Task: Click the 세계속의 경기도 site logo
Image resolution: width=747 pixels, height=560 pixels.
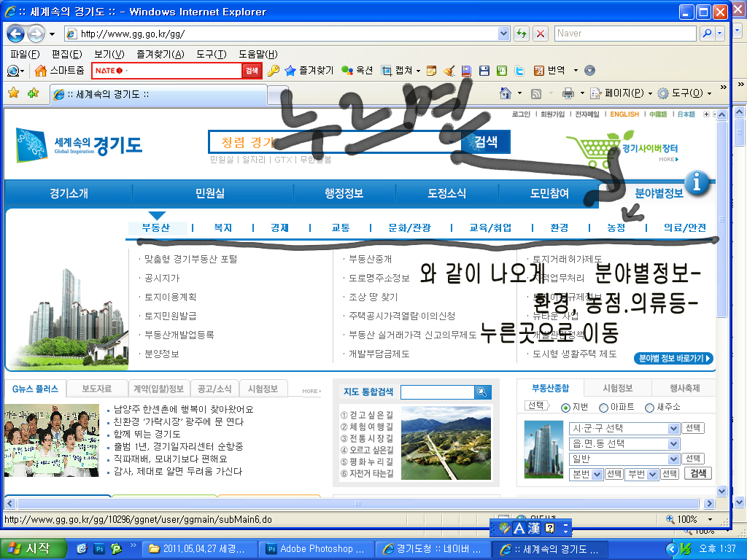Action: pos(79,144)
